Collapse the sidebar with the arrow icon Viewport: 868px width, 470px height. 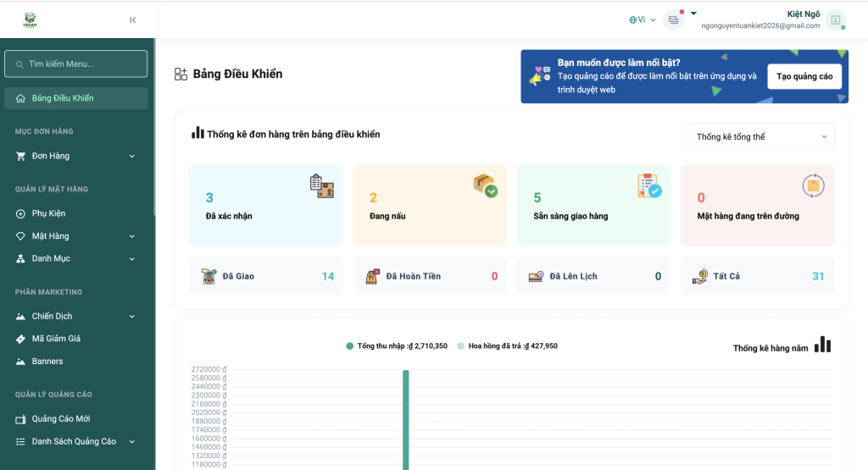click(x=133, y=20)
